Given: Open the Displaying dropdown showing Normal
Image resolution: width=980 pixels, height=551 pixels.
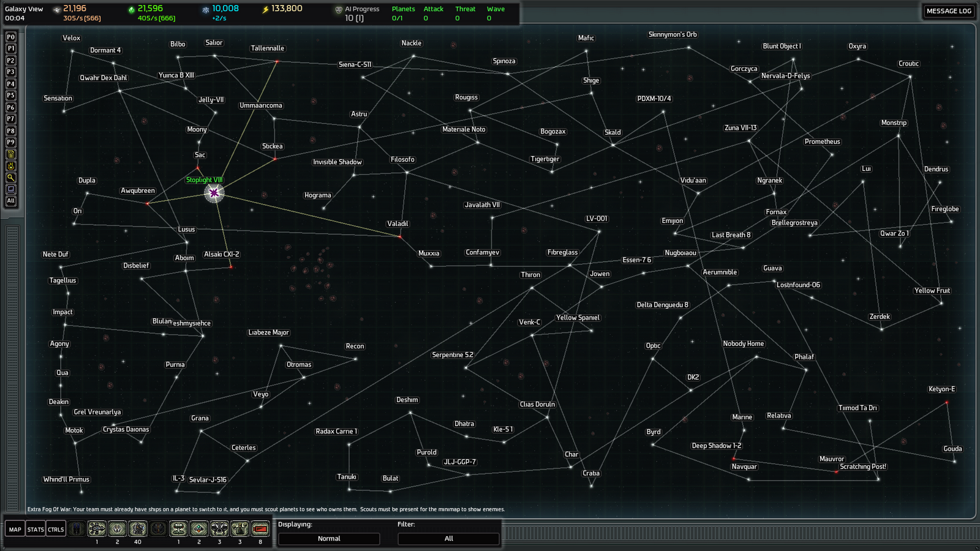Looking at the screenshot, I should point(329,539).
